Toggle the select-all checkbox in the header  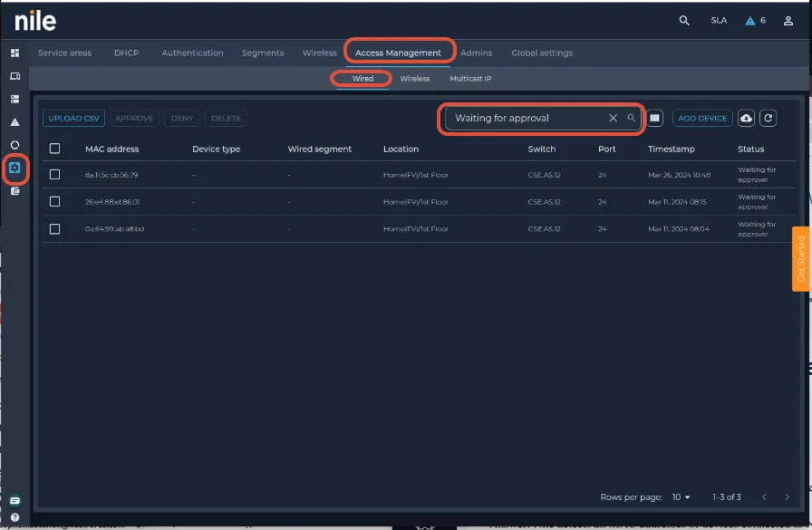pyautogui.click(x=55, y=149)
